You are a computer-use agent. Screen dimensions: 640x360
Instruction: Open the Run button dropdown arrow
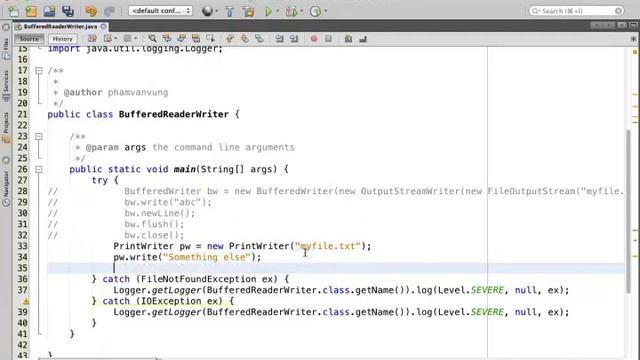(x=278, y=11)
